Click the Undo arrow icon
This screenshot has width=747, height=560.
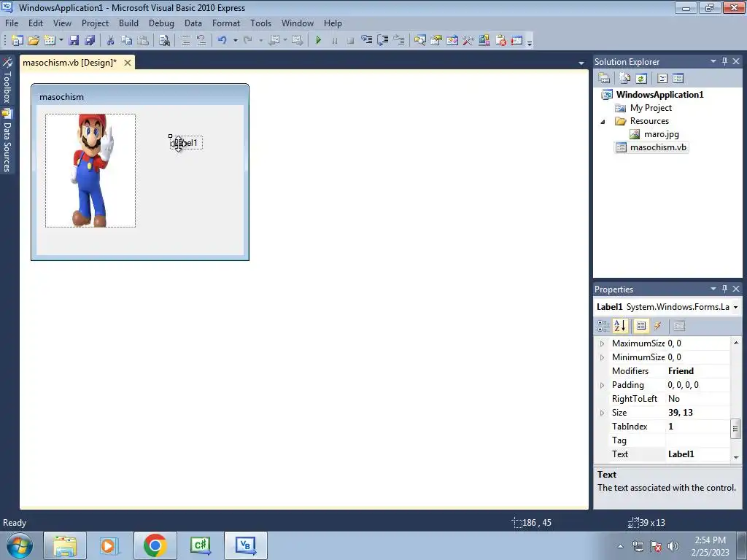[x=222, y=41]
